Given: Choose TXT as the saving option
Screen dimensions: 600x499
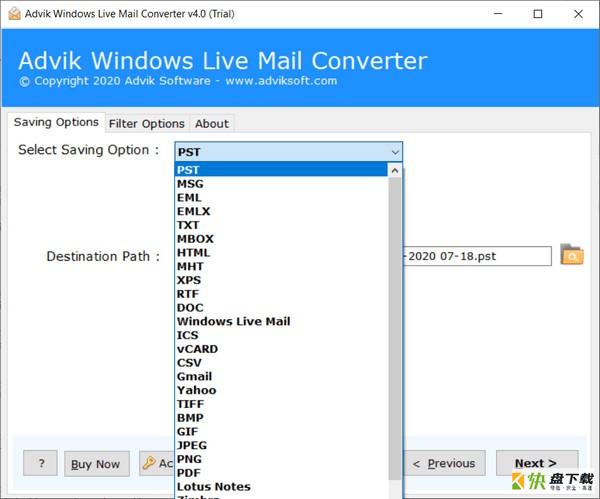Looking at the screenshot, I should pos(281,225).
